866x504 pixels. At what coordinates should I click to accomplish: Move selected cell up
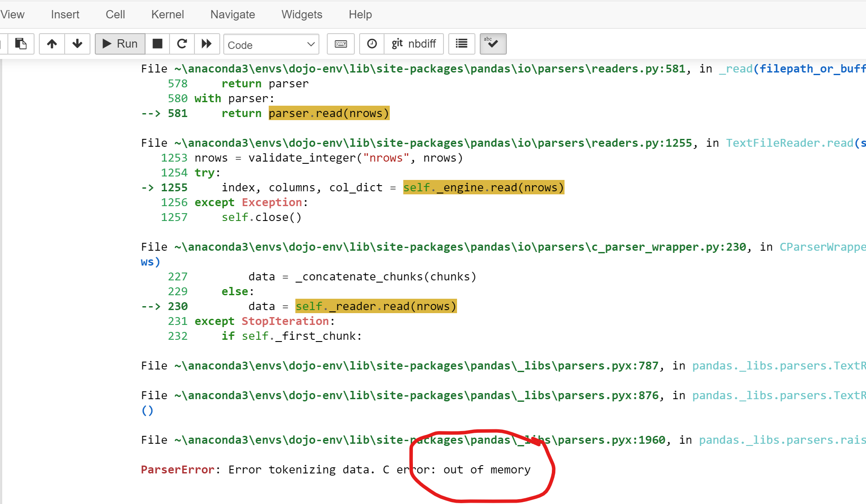point(52,44)
